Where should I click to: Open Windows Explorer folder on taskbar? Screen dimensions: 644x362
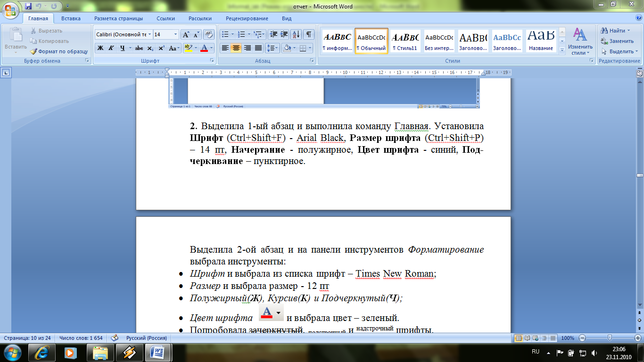tap(100, 352)
